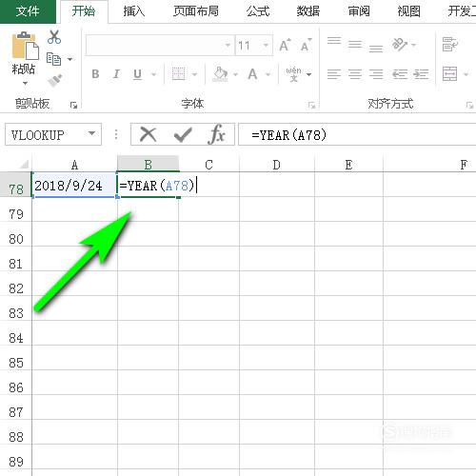Toggle the Wrap Text icon

(x=450, y=44)
